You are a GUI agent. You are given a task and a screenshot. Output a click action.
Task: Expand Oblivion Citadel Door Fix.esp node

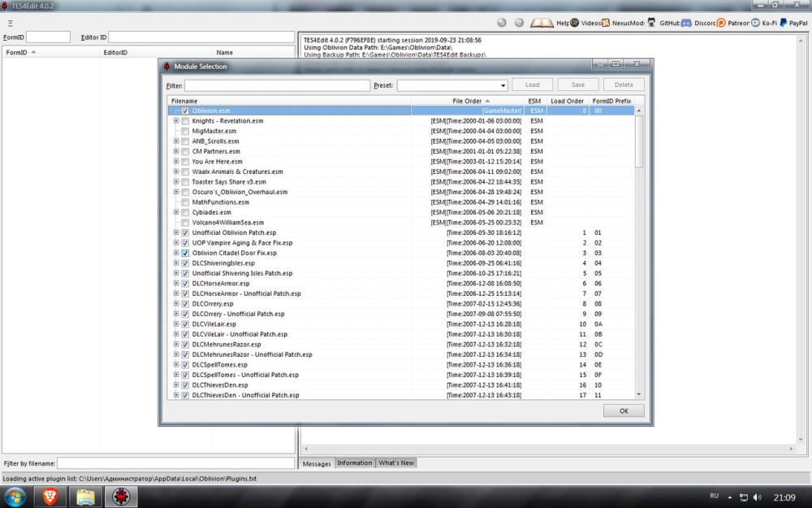[x=176, y=253]
